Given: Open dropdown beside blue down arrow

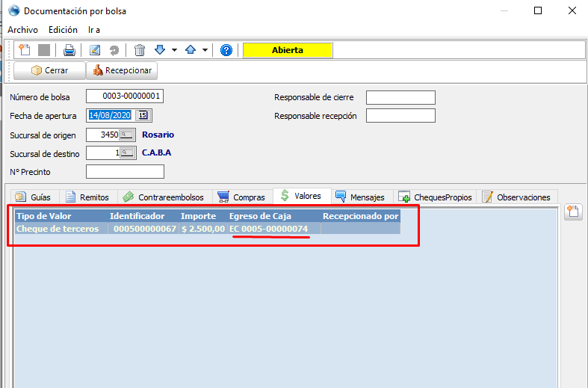Looking at the screenshot, I should click(x=174, y=50).
